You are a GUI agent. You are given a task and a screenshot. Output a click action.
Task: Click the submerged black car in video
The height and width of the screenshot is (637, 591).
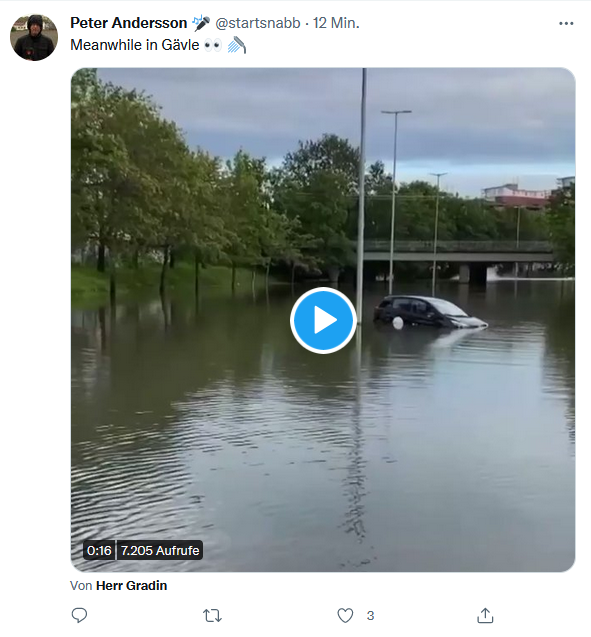(430, 312)
